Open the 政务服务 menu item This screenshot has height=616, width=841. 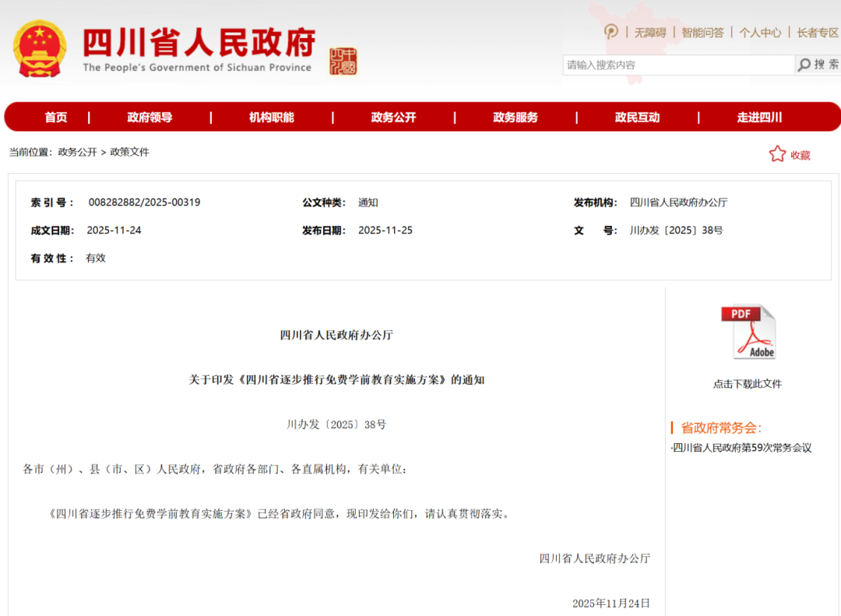tap(516, 118)
